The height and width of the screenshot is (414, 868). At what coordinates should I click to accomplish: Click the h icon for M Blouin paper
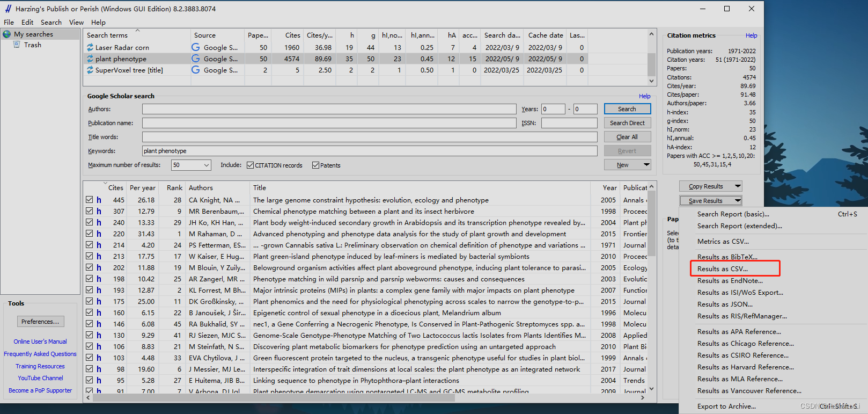pos(99,267)
